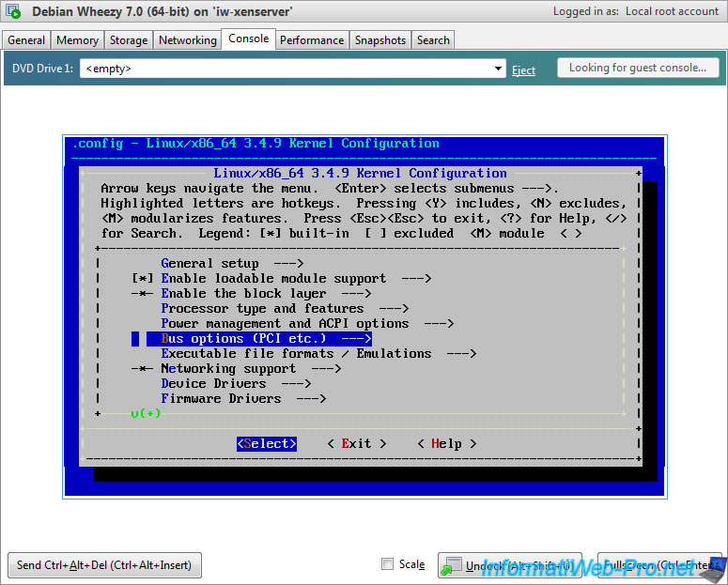Click the Undock button's window icon
Viewport: 728px width, 585px height.
point(450,565)
